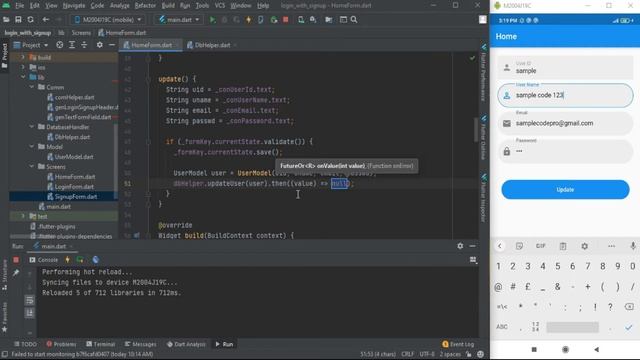Click the Project Structure toolbar icon
The image size is (640, 360).
click(x=329, y=20)
